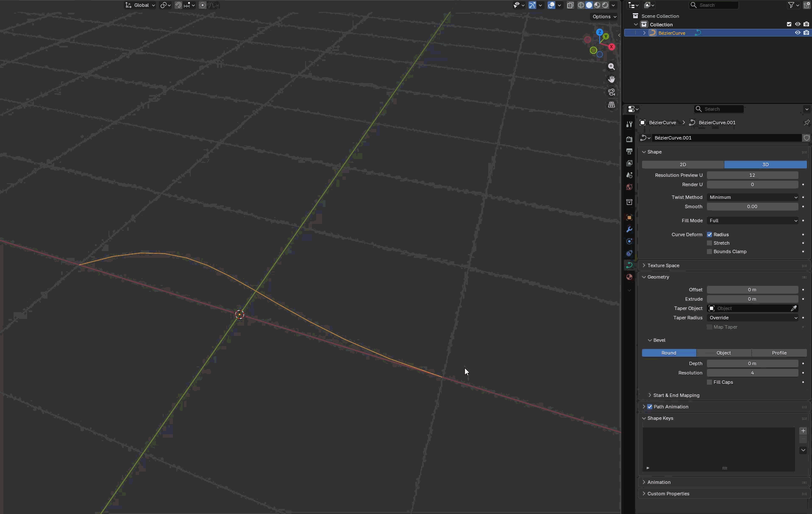Open the Twist Method dropdown

click(752, 197)
